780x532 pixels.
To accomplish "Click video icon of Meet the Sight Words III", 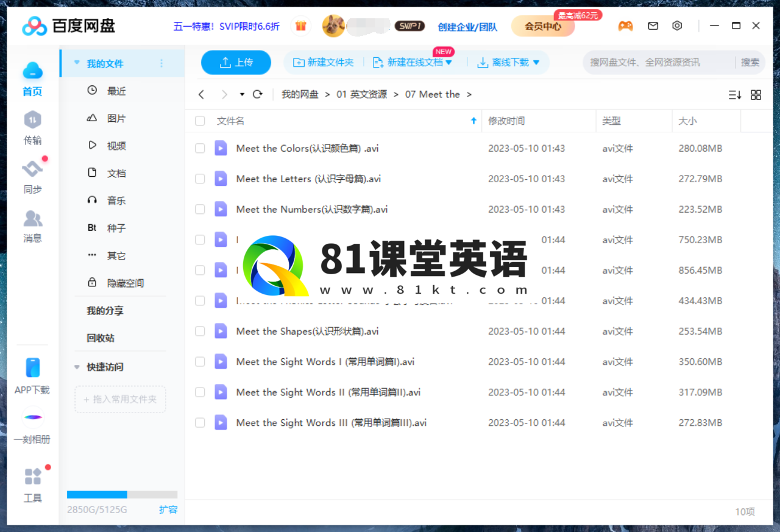I will click(221, 422).
